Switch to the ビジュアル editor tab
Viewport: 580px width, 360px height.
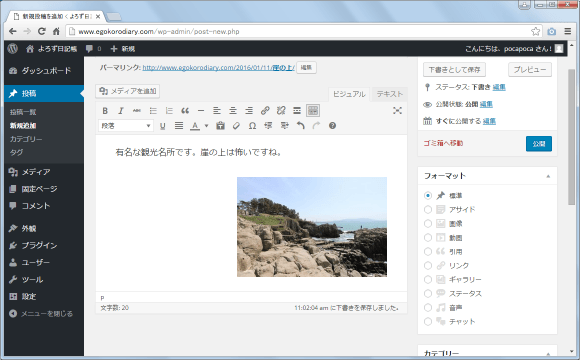tap(349, 94)
